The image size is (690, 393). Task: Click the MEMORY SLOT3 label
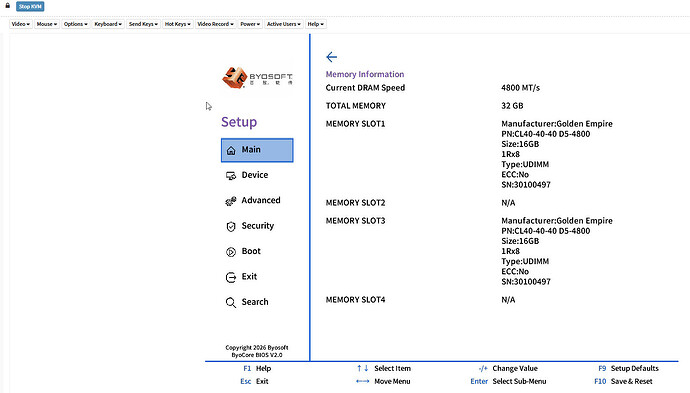click(355, 220)
